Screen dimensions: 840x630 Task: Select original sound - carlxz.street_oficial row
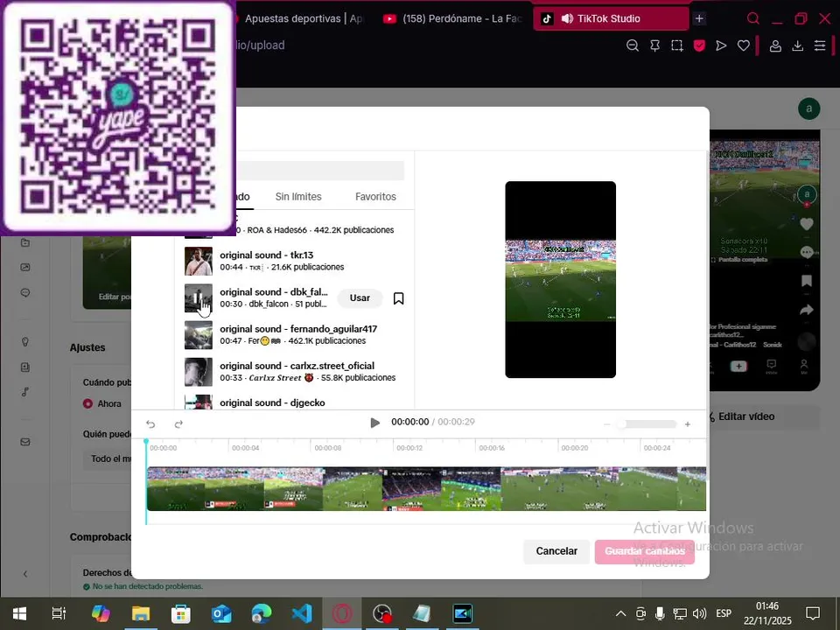pos(294,372)
